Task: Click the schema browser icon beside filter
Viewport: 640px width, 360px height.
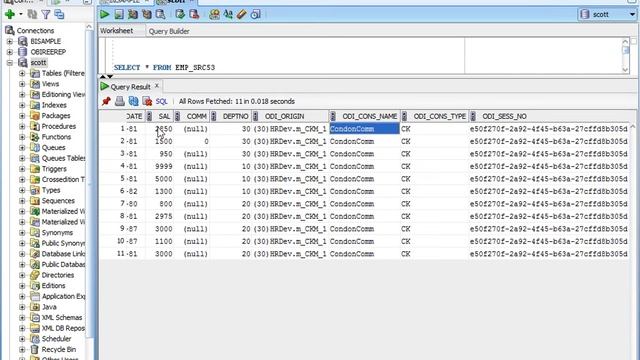Action: [60, 14]
